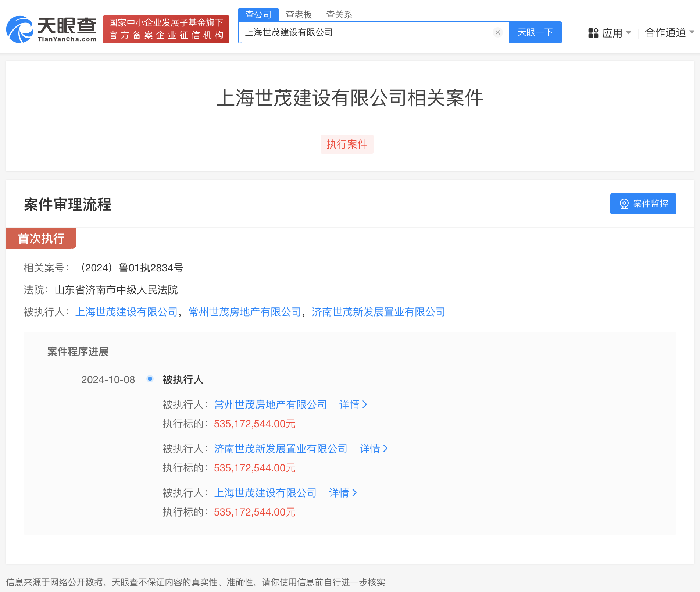Click the 执行案件 tag
This screenshot has width=700, height=592.
tap(347, 144)
